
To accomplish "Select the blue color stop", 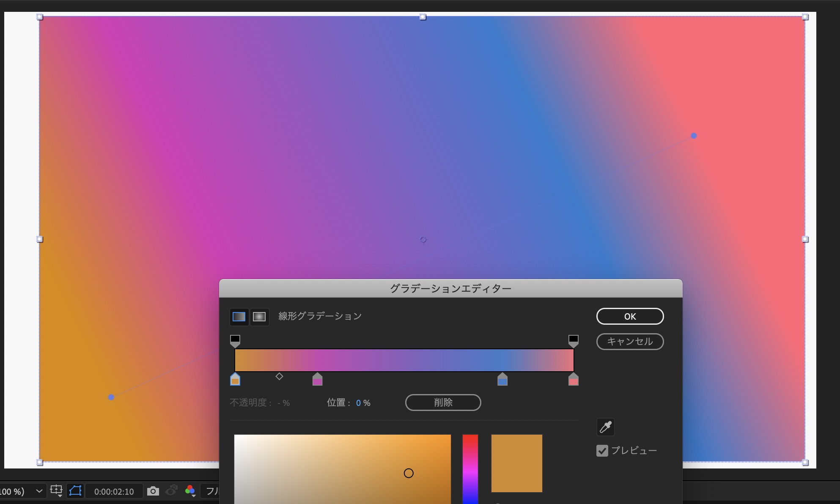I will coord(502,380).
